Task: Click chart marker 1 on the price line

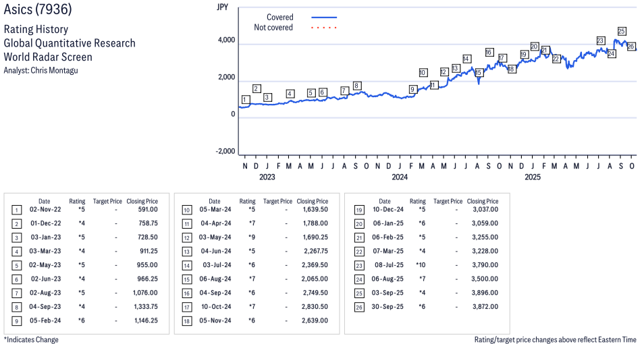Action: (246, 100)
